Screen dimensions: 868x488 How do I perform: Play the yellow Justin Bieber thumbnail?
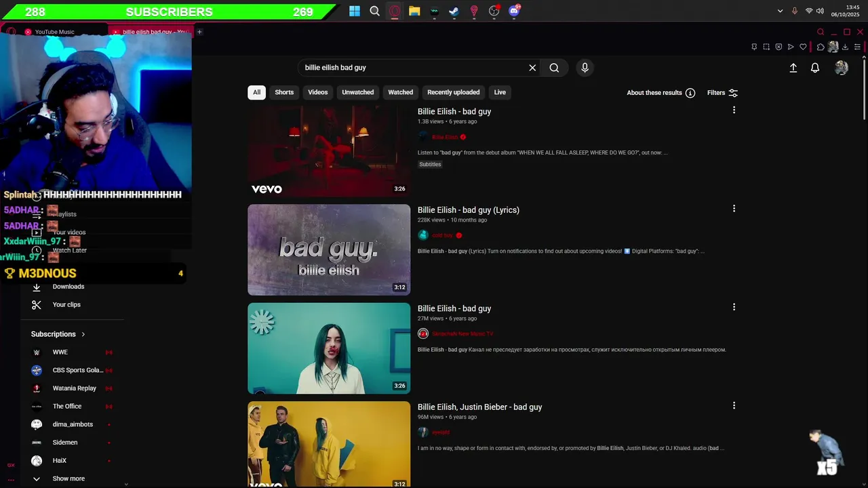pyautogui.click(x=329, y=444)
